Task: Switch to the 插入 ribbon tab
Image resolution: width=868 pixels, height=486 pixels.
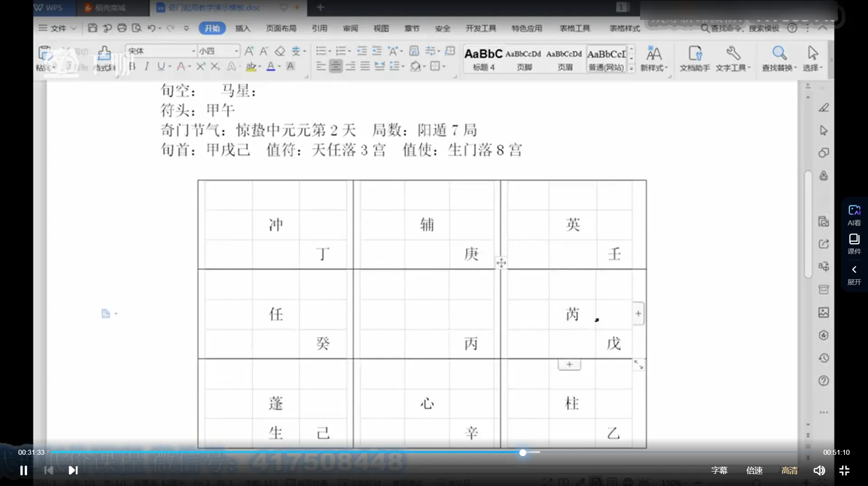Action: 243,29
